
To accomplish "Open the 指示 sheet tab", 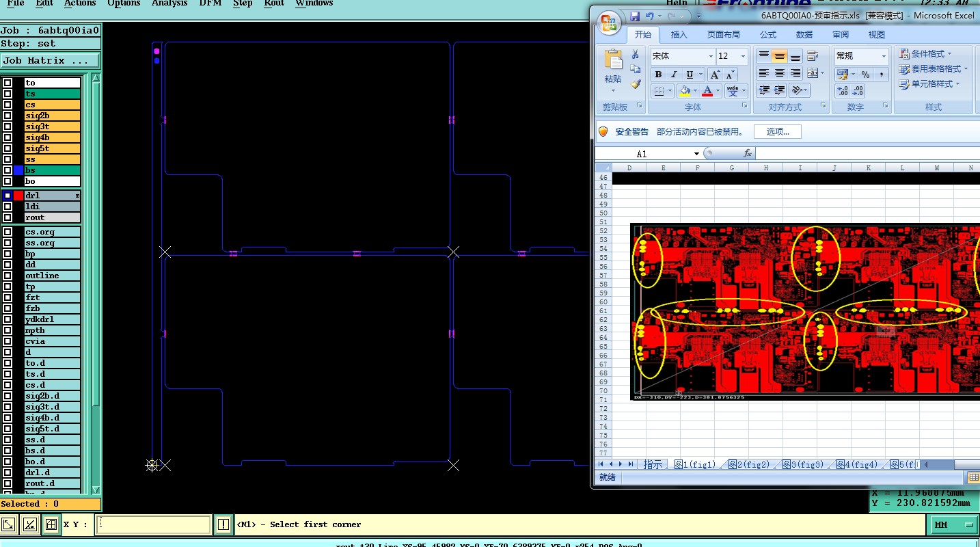I will click(x=653, y=464).
